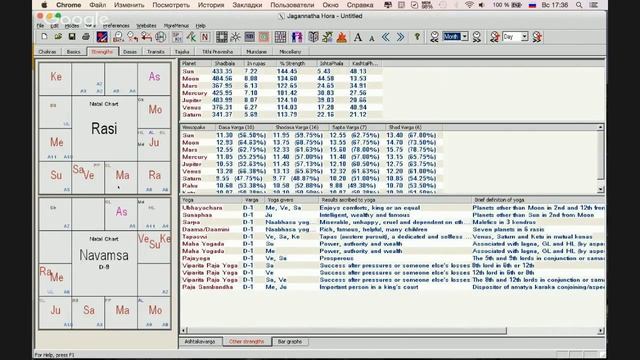Click the Yoga givers column header
This screenshot has width=640, height=360.
tap(291, 200)
